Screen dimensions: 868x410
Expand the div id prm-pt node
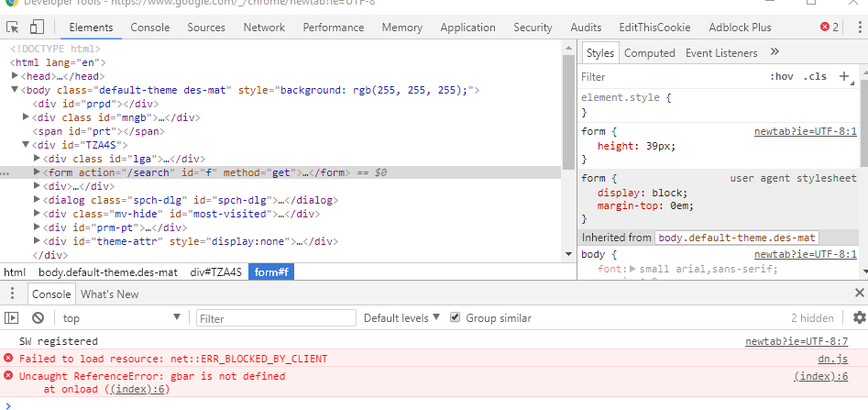coord(37,227)
